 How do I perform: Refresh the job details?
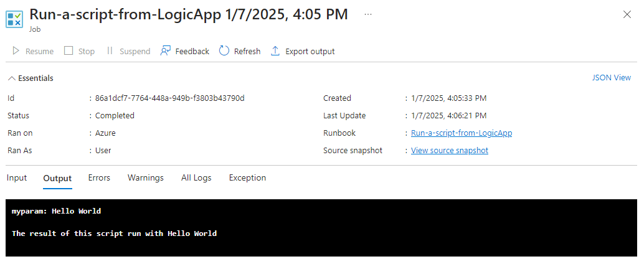pos(240,51)
